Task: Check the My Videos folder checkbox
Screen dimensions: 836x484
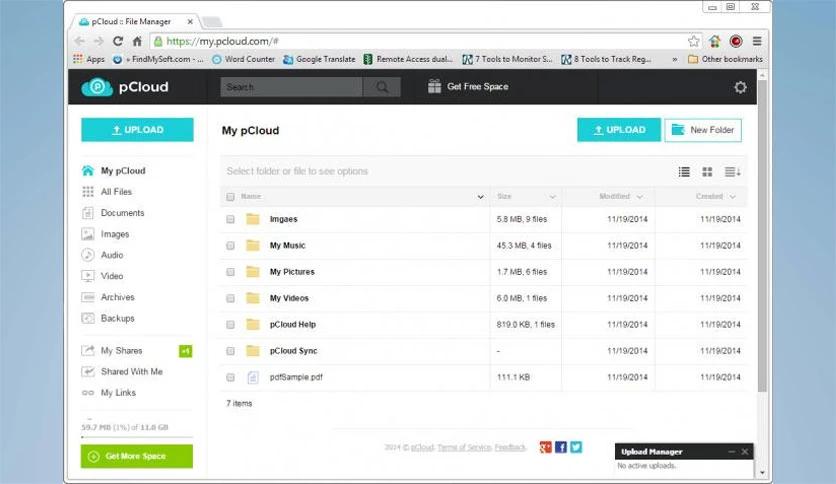Action: pyautogui.click(x=230, y=299)
